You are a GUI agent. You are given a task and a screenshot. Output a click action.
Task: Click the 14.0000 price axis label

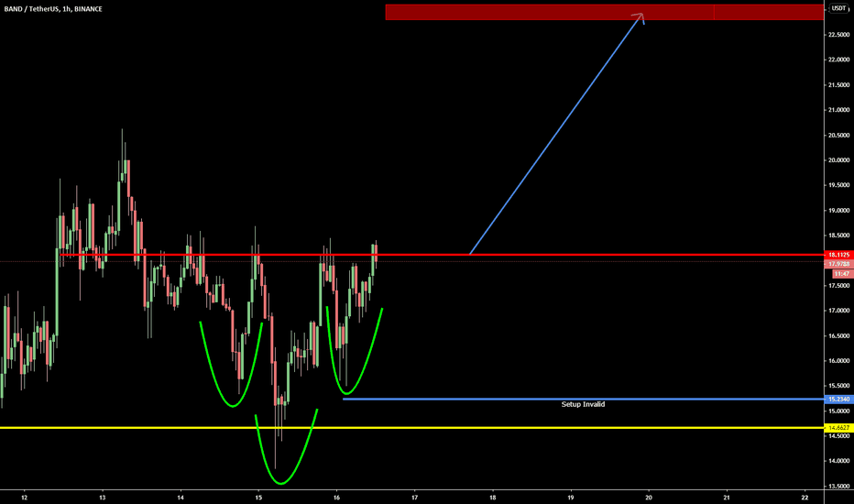838,461
